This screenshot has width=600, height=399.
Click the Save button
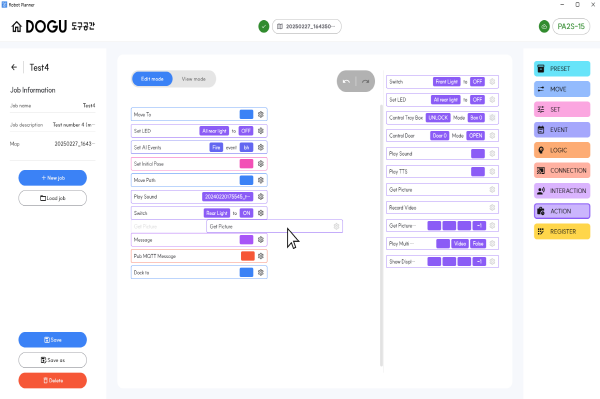(52, 340)
